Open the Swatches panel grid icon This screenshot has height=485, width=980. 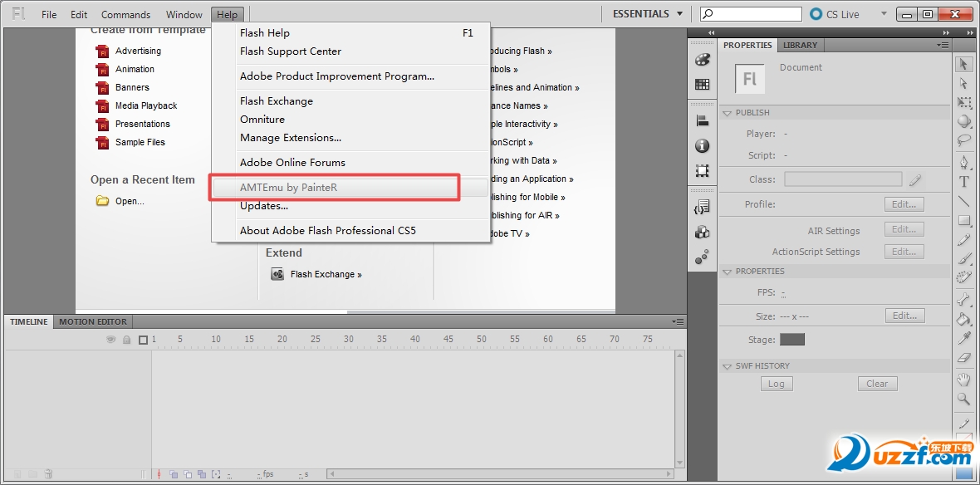point(703,84)
